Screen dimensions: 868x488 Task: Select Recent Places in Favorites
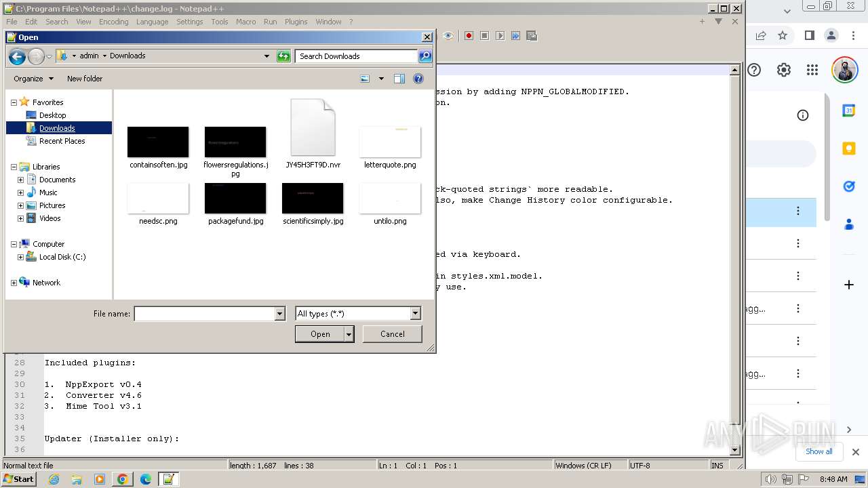point(62,141)
